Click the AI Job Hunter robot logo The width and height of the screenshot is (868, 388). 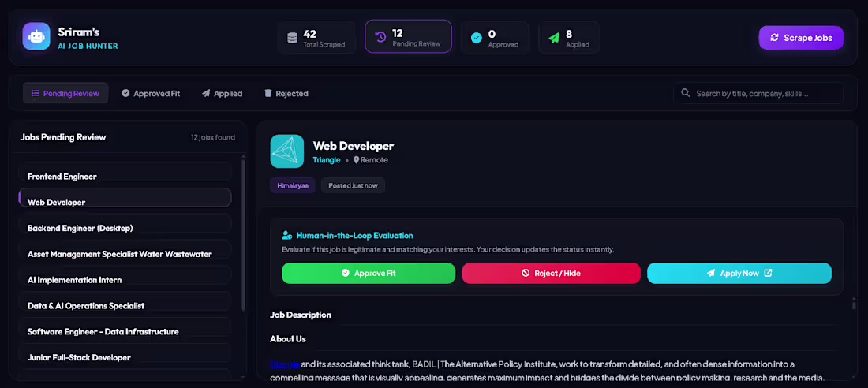click(36, 37)
